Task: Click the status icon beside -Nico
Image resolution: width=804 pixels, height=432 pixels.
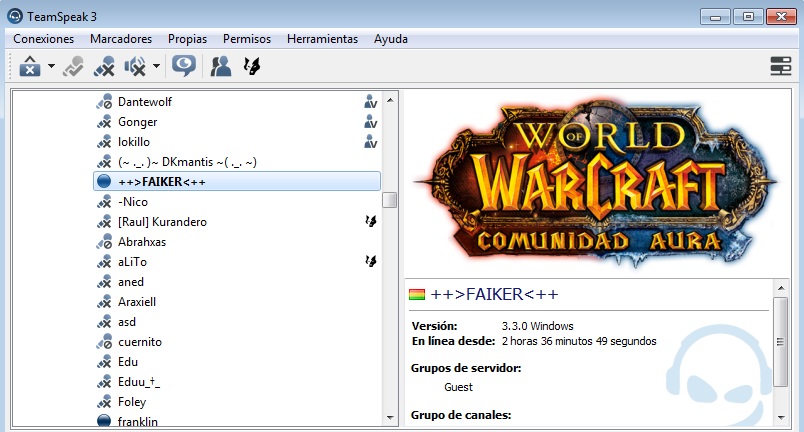Action: tap(104, 201)
